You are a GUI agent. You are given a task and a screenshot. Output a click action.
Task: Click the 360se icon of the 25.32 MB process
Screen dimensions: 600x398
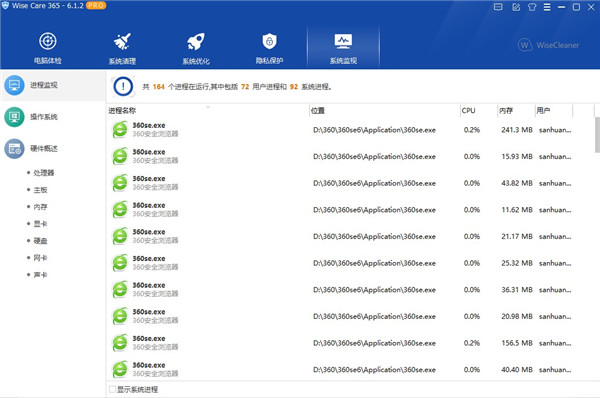tap(120, 263)
